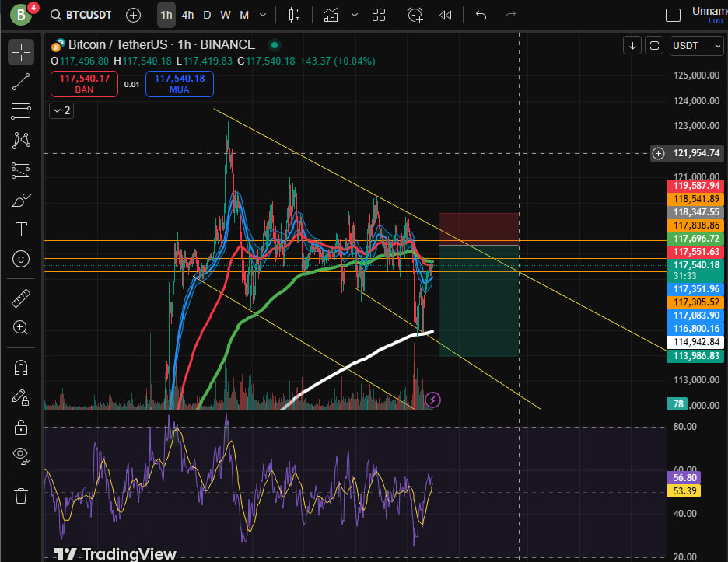This screenshot has width=728, height=562.
Task: Select the brush drawing tool
Action: coord(21,200)
